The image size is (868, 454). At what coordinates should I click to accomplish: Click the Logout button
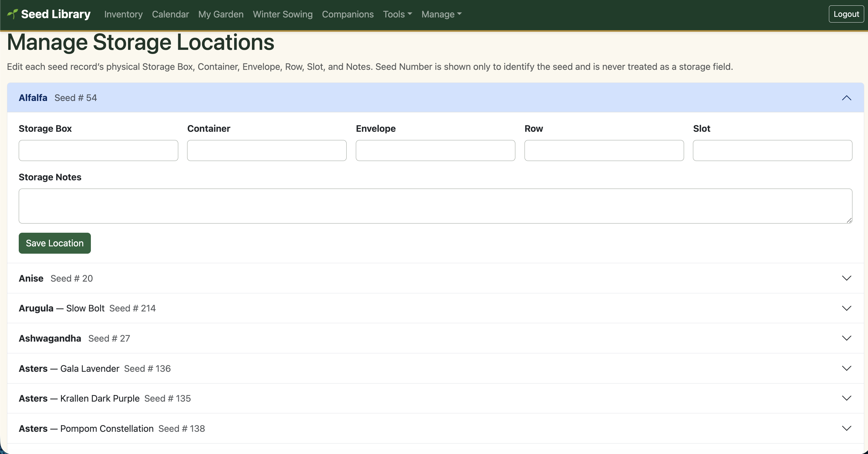click(x=846, y=14)
